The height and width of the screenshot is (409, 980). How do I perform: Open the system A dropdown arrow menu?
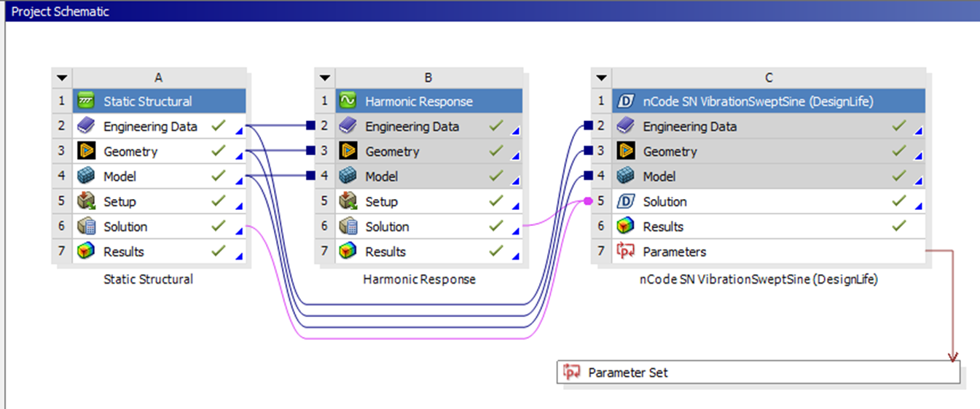(62, 78)
